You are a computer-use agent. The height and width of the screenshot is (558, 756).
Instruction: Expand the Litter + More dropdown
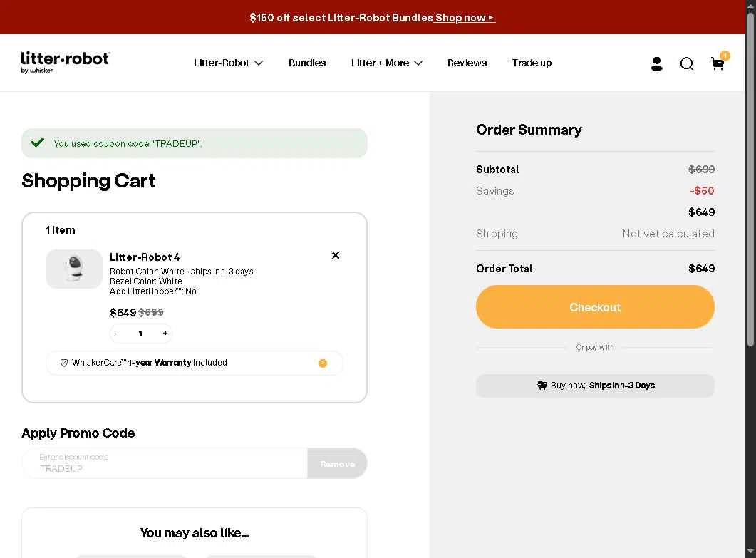pos(387,63)
